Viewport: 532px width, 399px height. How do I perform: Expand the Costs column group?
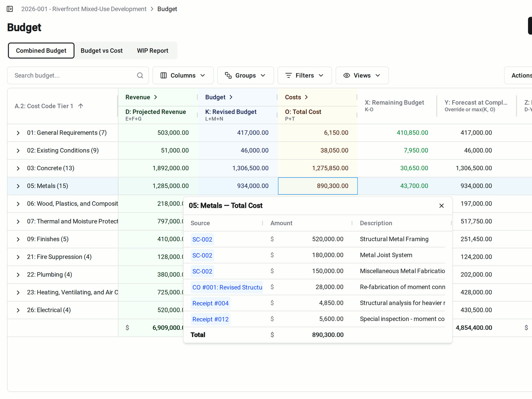(x=306, y=97)
